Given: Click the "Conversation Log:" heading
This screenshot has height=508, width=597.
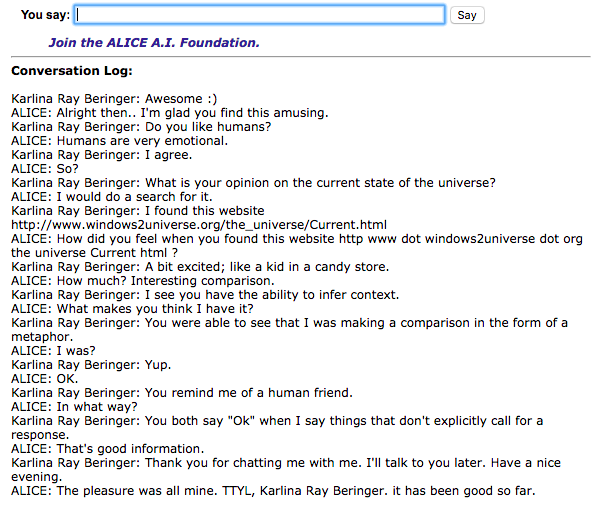Looking at the screenshot, I should click(x=72, y=71).
